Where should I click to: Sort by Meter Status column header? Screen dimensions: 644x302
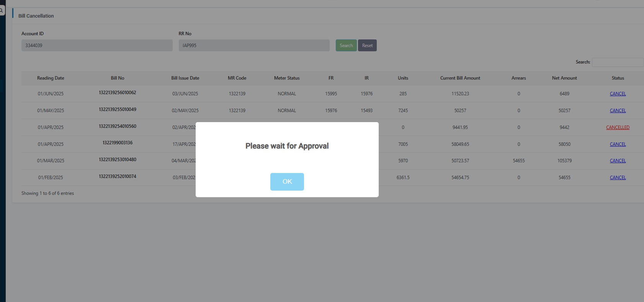click(x=287, y=78)
